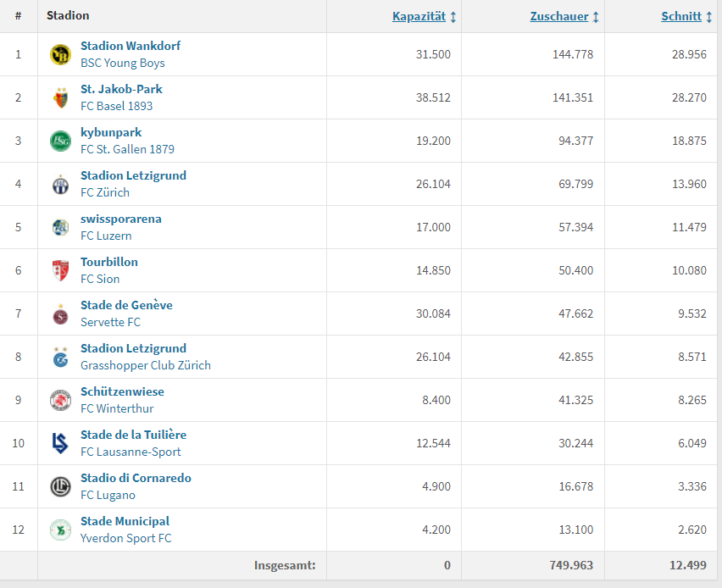The height and width of the screenshot is (588, 722).
Task: Open the FC St. Gallen 1879 link
Action: coord(128,150)
